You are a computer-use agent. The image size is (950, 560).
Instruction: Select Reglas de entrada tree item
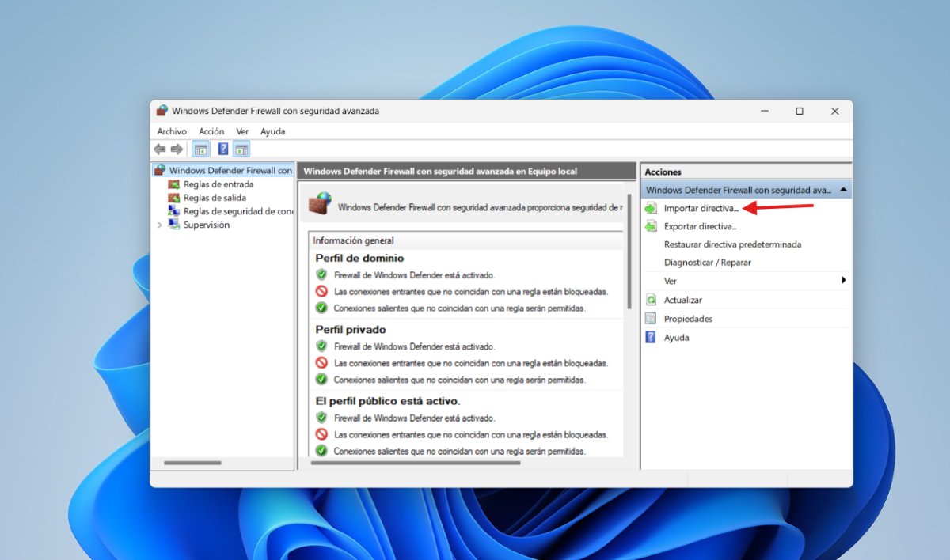click(218, 184)
